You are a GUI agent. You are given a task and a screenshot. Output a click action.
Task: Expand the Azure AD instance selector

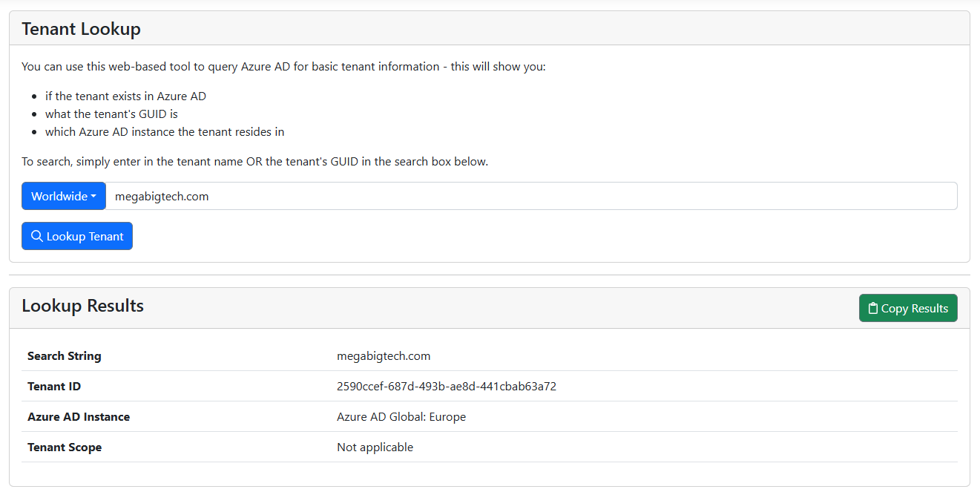coord(64,196)
